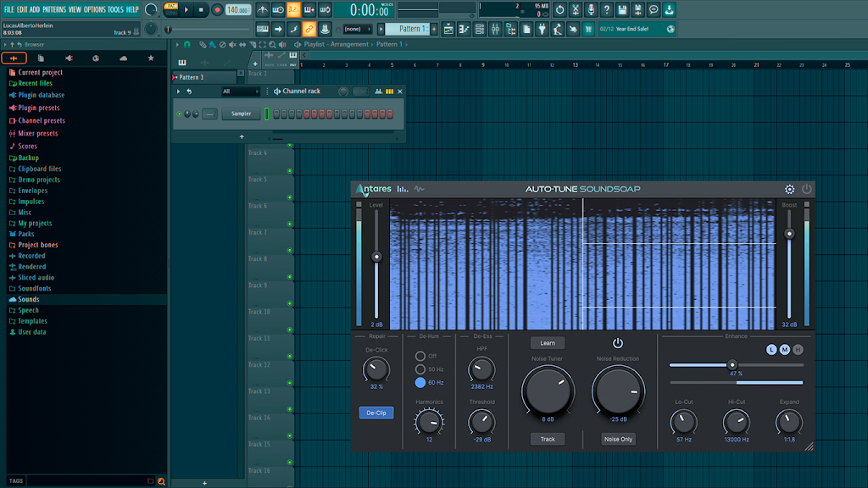
Task: Open the PATTERNS menu
Action: 54,9
